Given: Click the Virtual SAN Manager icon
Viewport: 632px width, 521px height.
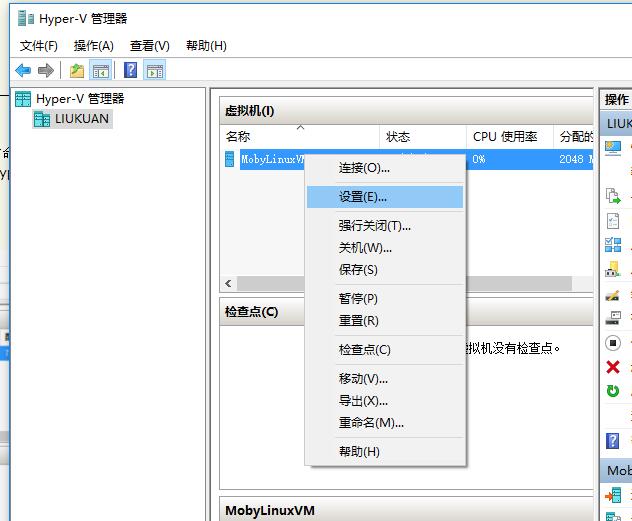Looking at the screenshot, I should pos(613,269).
